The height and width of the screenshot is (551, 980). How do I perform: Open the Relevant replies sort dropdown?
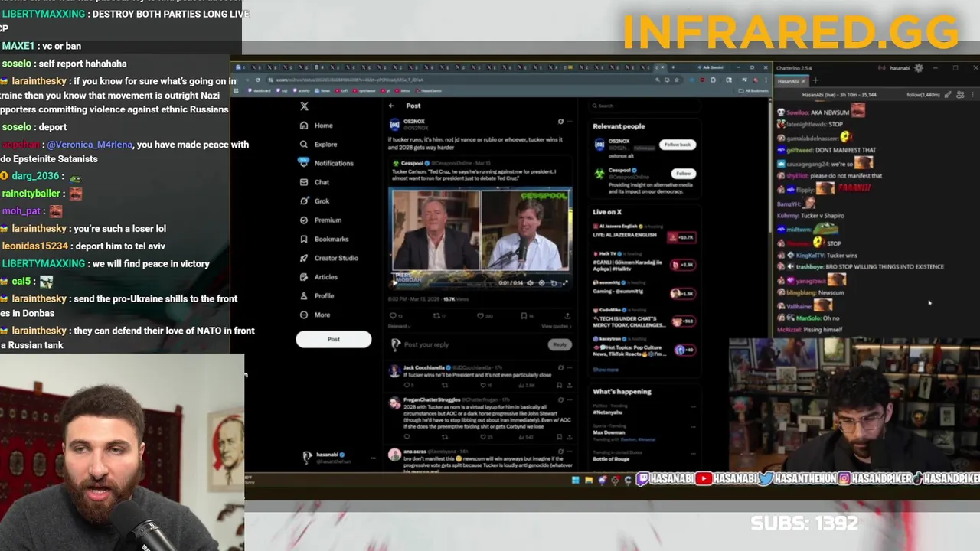399,326
